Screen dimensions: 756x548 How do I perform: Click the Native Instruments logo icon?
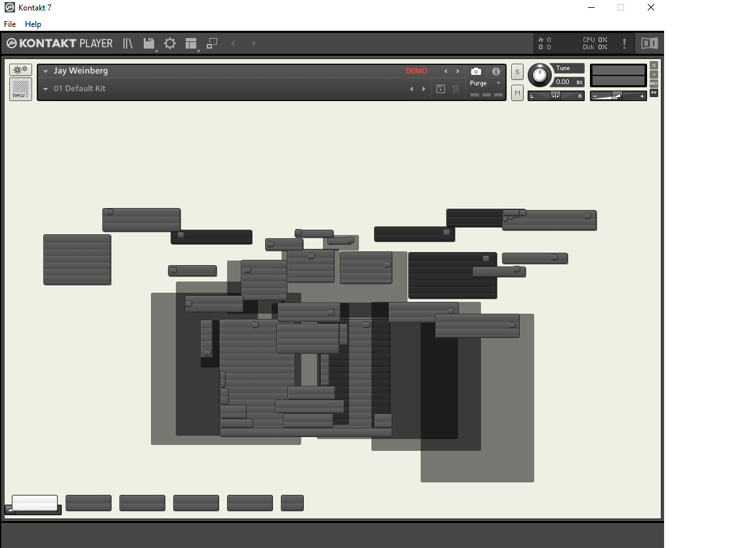pos(650,44)
